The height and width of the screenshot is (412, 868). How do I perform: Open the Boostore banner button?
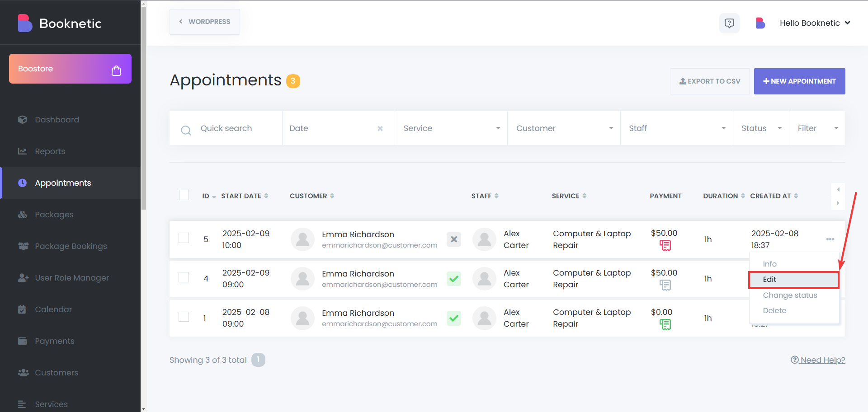tap(70, 69)
